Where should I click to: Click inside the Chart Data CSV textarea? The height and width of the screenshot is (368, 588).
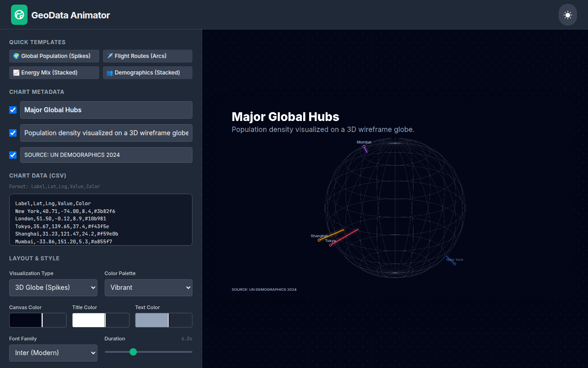click(x=101, y=219)
